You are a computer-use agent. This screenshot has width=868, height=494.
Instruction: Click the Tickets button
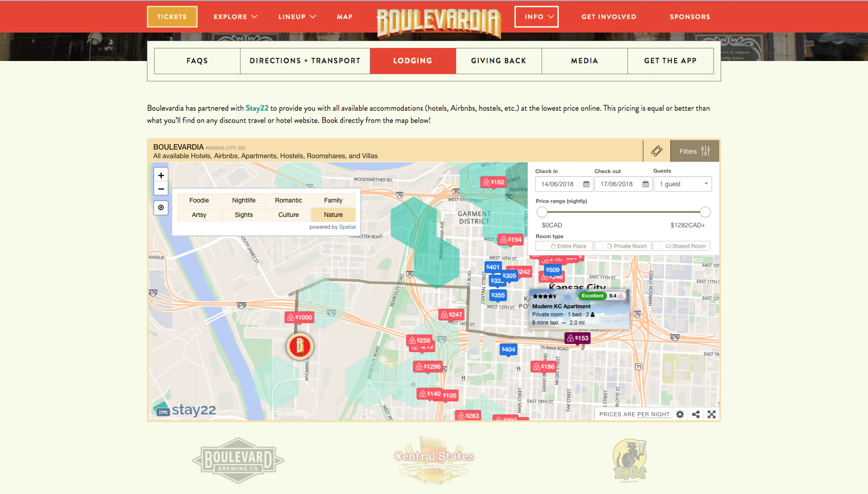point(172,17)
